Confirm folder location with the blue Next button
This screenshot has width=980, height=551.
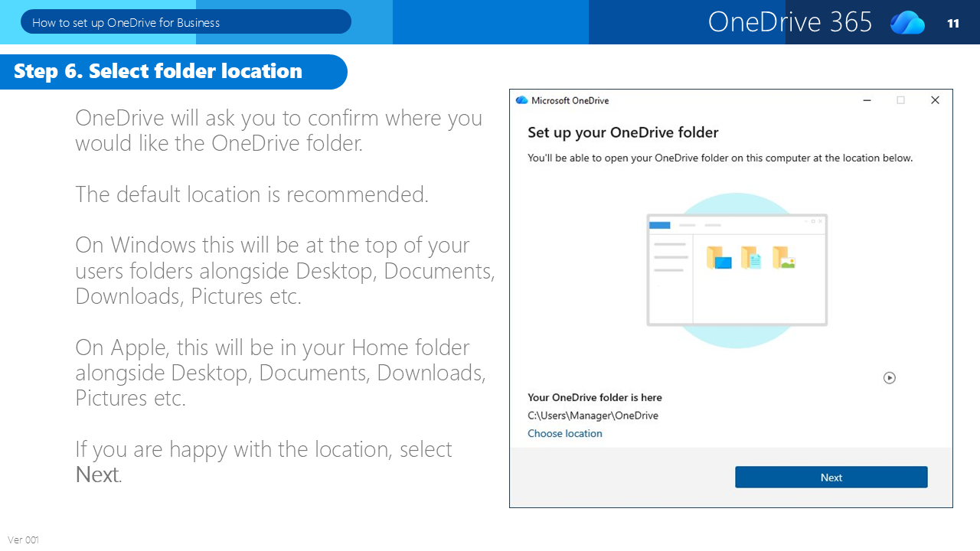(x=831, y=477)
